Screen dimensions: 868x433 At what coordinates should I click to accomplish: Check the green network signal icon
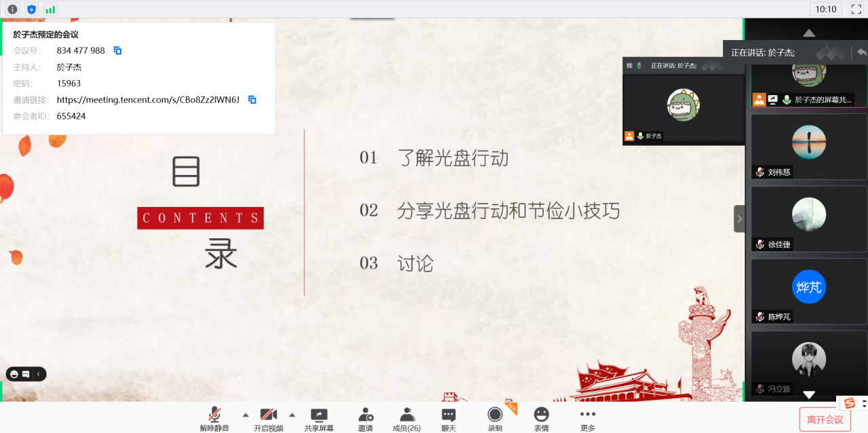click(x=50, y=10)
